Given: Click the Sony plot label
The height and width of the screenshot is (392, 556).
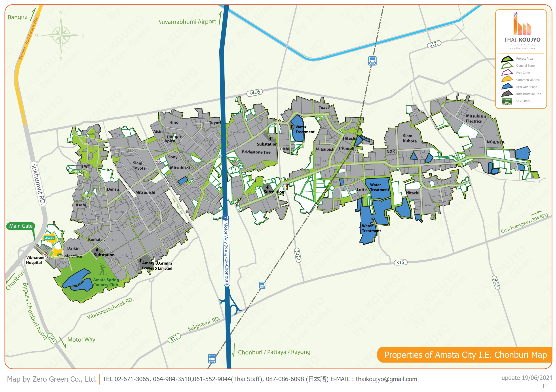Looking at the screenshot, I should click(173, 157).
